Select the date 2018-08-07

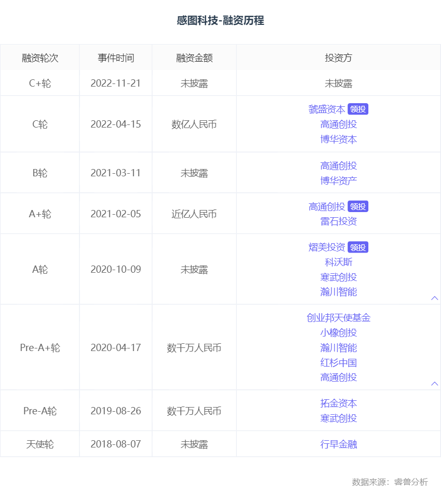[116, 444]
